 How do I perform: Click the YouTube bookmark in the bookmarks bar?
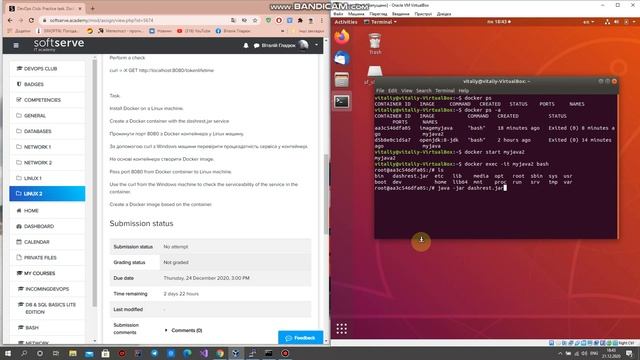[194, 31]
